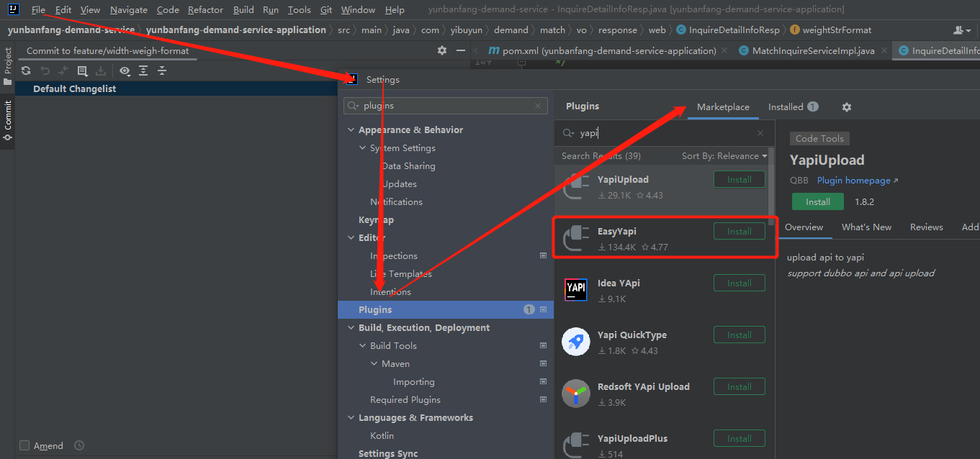Open the File menu

pyautogui.click(x=38, y=9)
